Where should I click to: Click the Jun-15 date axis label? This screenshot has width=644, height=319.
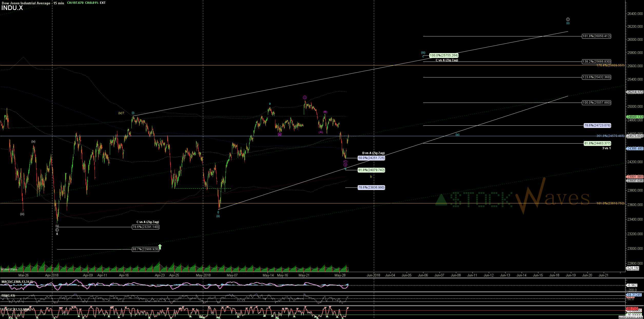click(538, 275)
